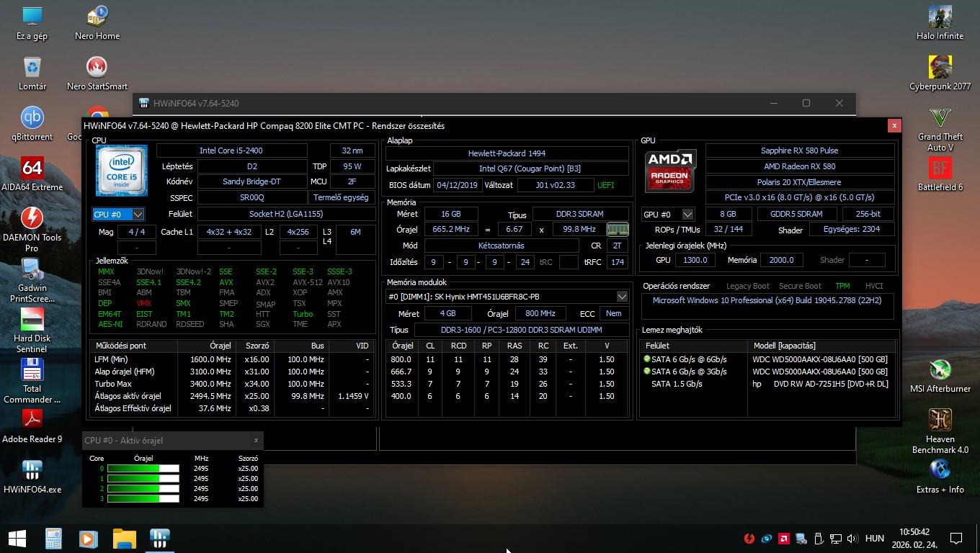Open CPU #0 selector dropdown
Viewport: 980px width, 553px height.
click(x=118, y=214)
